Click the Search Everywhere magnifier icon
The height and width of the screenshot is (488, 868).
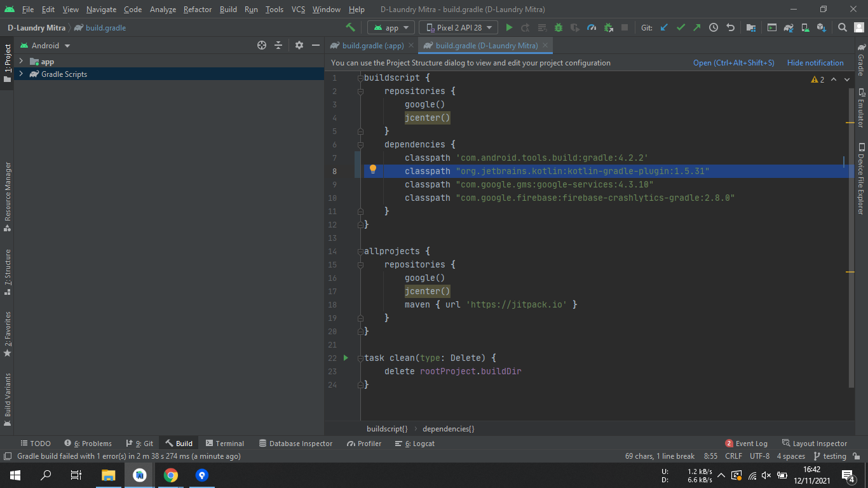click(843, 27)
